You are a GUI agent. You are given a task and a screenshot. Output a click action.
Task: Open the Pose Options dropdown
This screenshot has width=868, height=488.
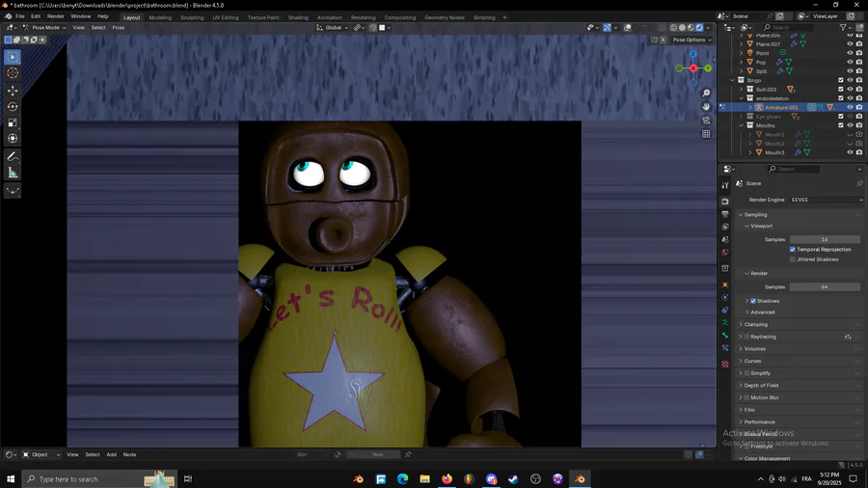pos(692,40)
